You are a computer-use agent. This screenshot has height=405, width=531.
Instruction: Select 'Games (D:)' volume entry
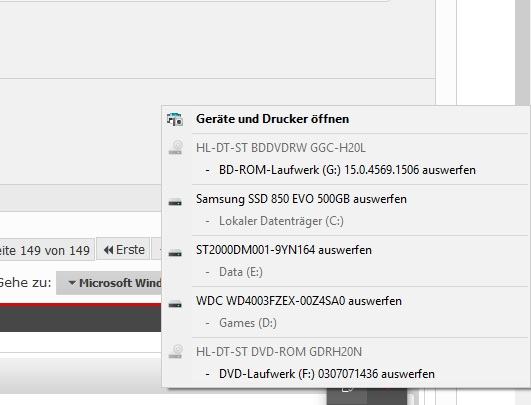[248, 323]
